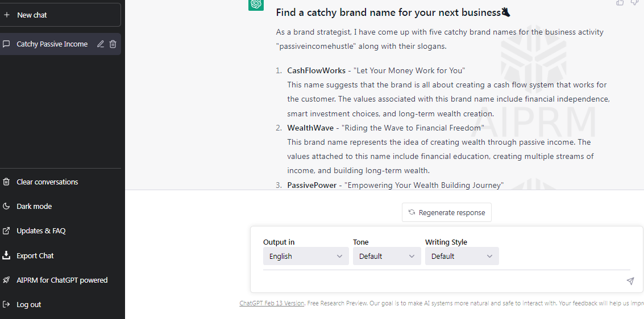Screen dimensions: 644x319
Task: Click the thumbs down icon on response
Action: (x=634, y=2)
